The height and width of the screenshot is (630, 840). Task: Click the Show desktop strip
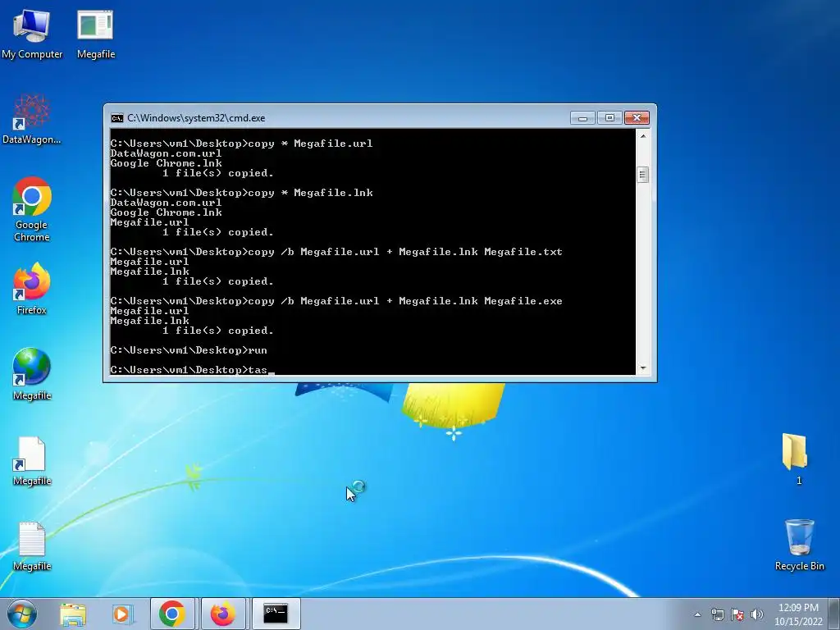834,614
